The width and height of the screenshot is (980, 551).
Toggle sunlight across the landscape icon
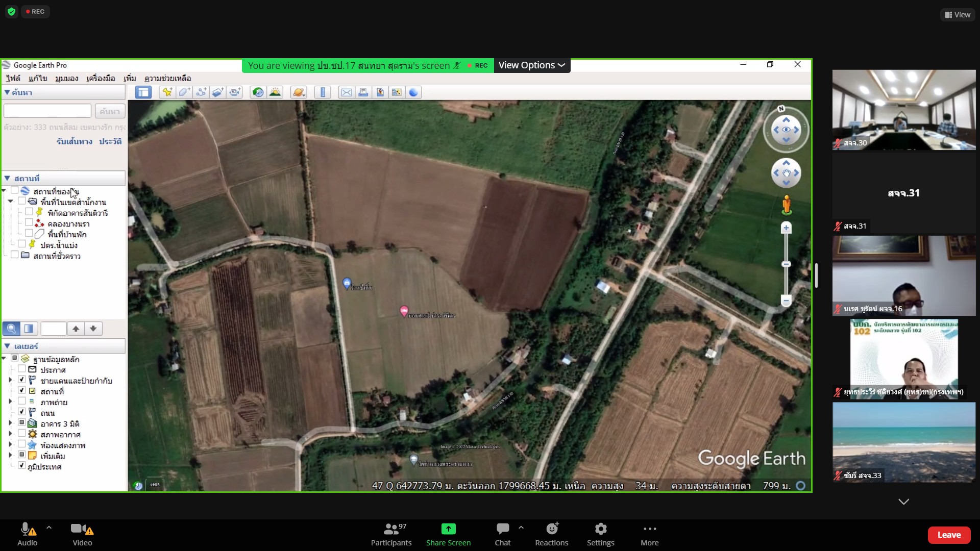click(275, 92)
